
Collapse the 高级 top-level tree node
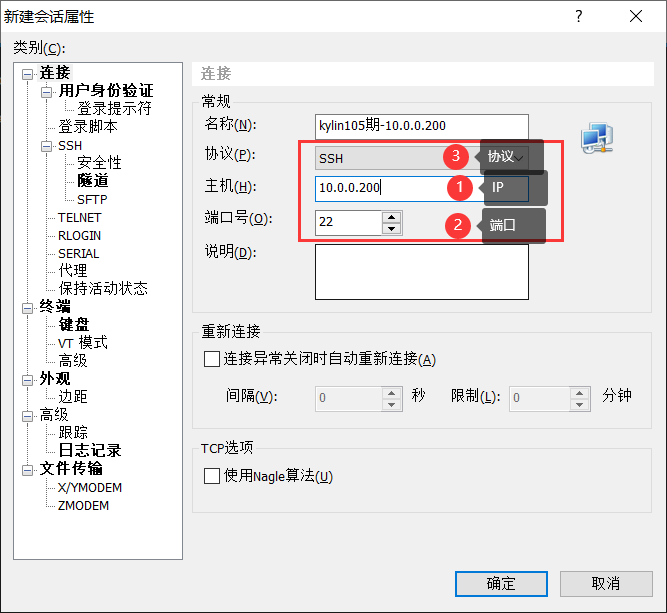27,416
